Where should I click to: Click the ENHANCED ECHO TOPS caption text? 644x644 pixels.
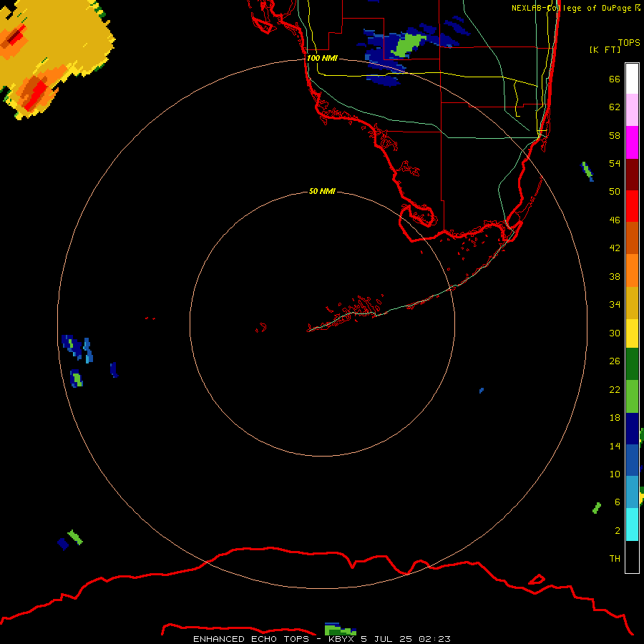[251, 639]
